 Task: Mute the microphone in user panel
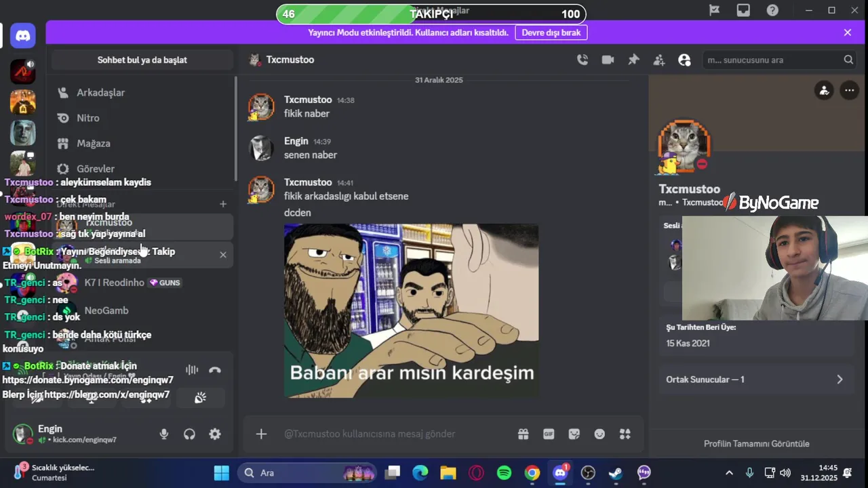[x=163, y=434]
